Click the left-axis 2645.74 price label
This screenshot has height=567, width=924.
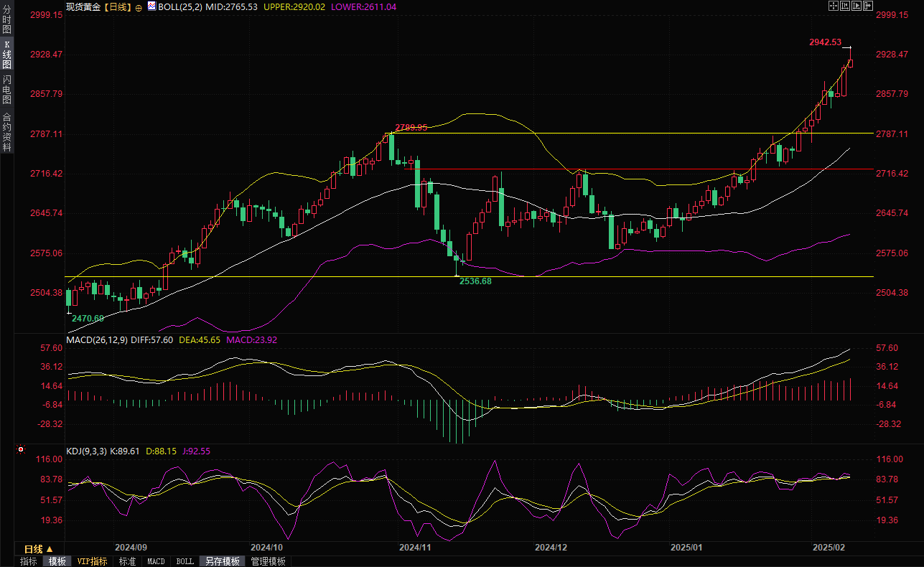tap(47, 213)
